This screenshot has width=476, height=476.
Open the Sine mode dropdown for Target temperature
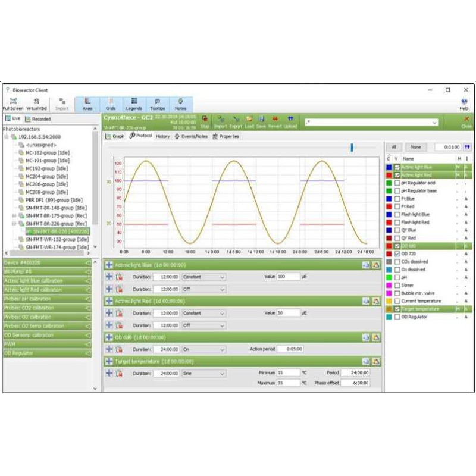tap(203, 374)
